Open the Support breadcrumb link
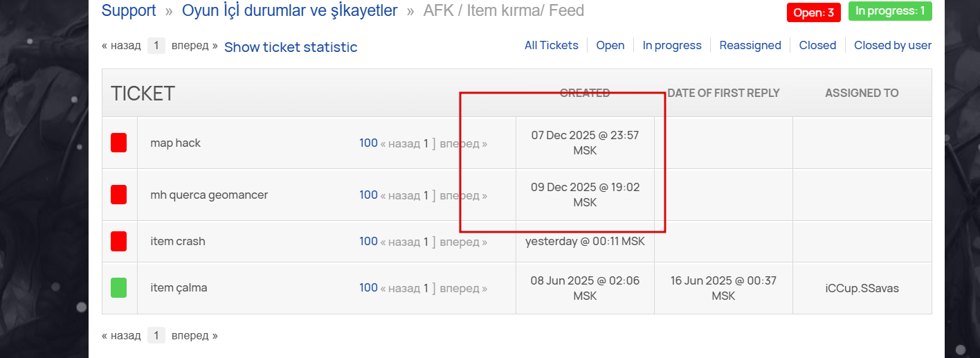Screen dimensions: 980x358 129,11
